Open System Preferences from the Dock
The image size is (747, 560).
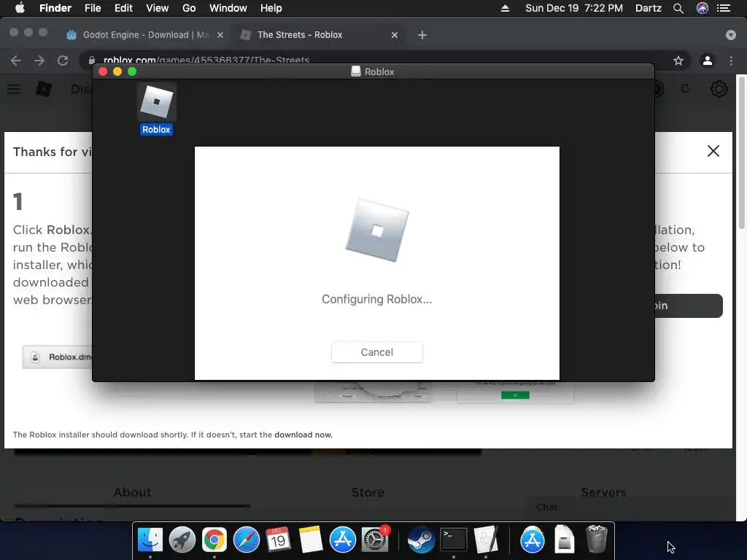pyautogui.click(x=375, y=540)
